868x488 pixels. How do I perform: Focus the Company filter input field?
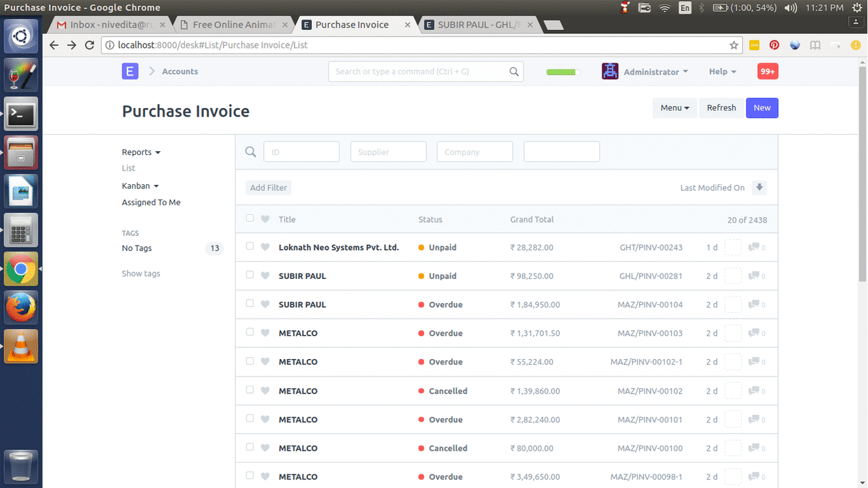pos(475,152)
